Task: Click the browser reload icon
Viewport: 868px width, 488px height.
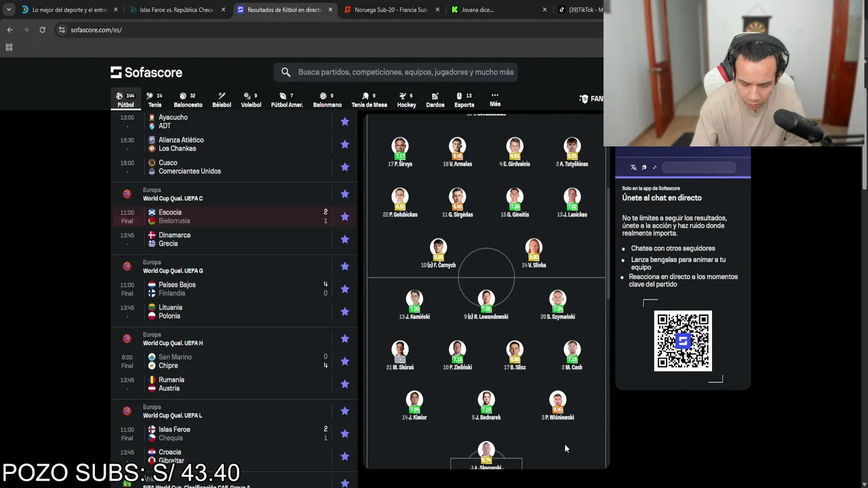Action: click(x=42, y=30)
